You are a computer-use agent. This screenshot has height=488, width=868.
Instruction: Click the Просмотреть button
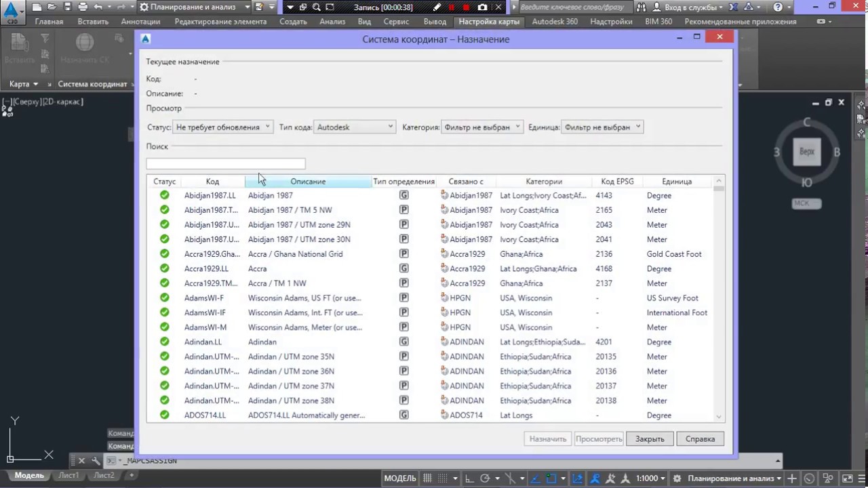[599, 439]
